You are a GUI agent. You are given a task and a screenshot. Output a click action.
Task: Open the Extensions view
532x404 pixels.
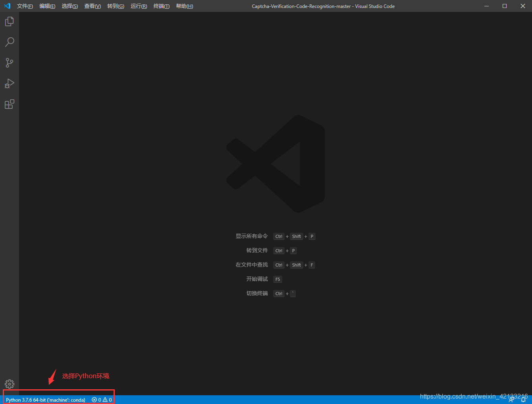[x=10, y=104]
